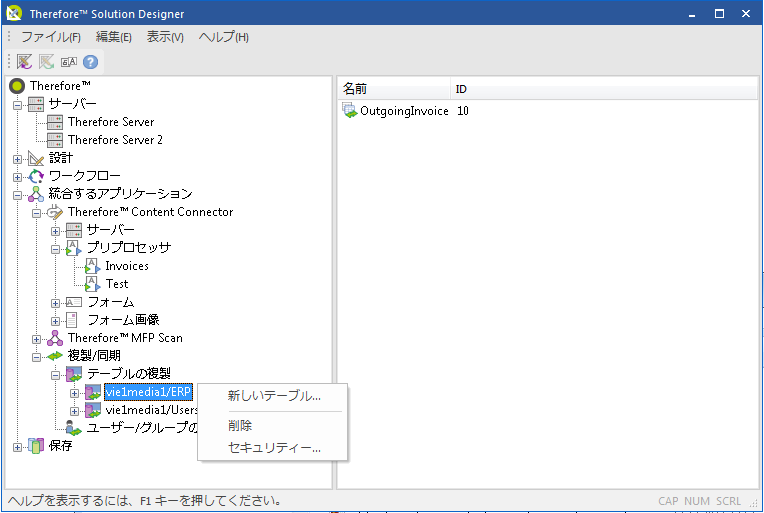Click the Therefore Server icon
764x513 pixels.
pos(55,122)
